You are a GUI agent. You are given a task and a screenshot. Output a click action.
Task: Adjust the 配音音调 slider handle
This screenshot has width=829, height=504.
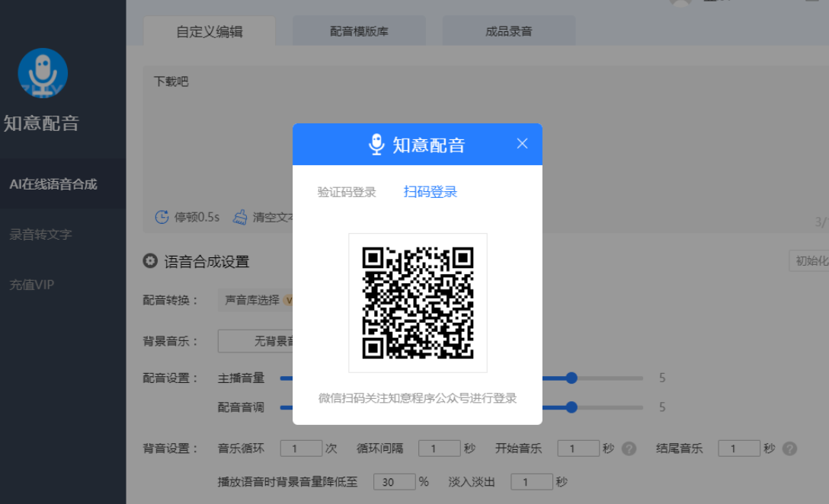(x=571, y=407)
